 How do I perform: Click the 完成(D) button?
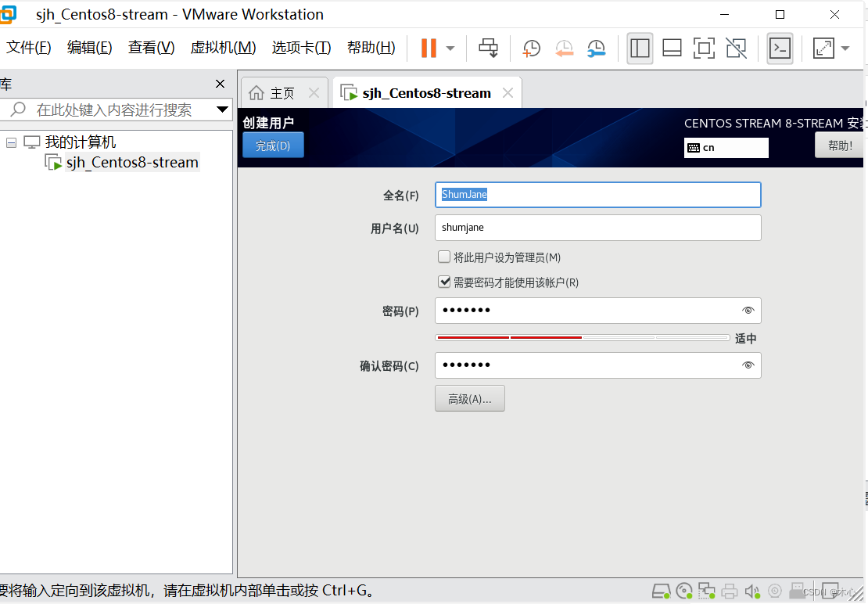pyautogui.click(x=273, y=146)
